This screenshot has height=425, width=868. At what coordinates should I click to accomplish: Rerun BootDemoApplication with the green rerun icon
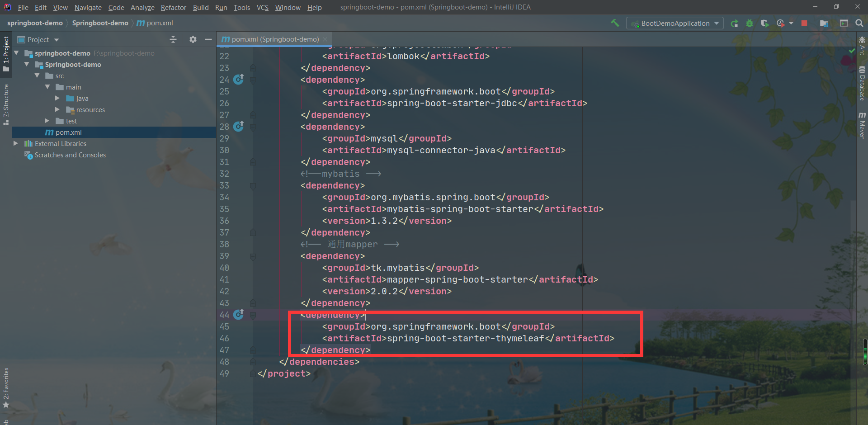point(735,23)
